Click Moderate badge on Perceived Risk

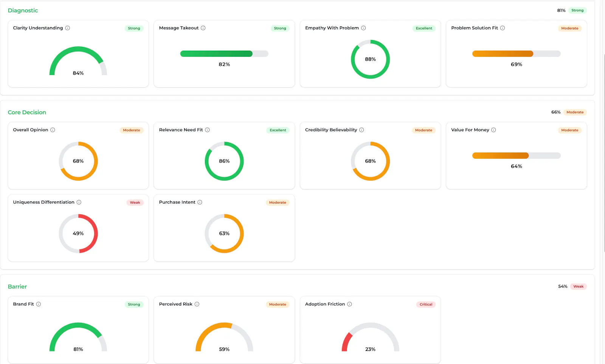tap(278, 305)
